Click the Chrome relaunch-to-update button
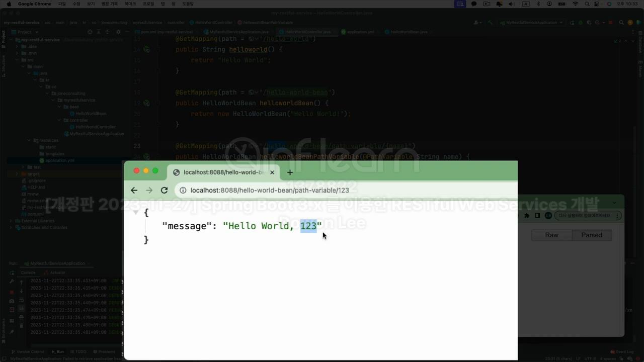The width and height of the screenshot is (644, 362). (588, 216)
